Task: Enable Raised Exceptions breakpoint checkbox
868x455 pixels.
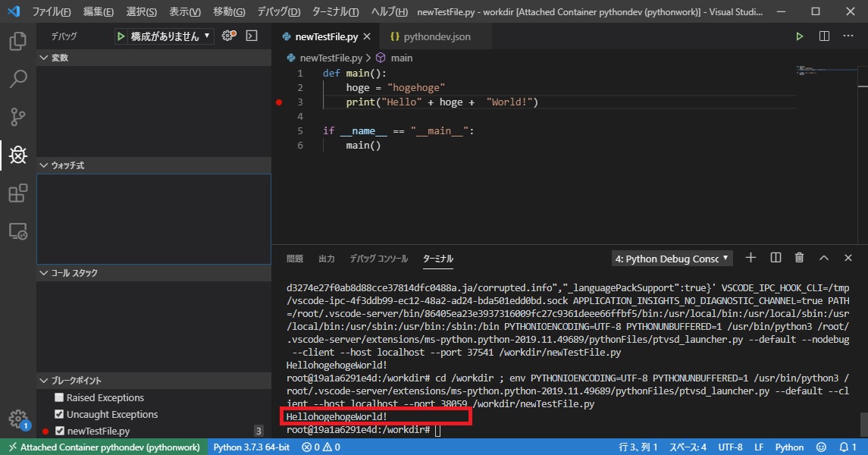Action: [59, 397]
